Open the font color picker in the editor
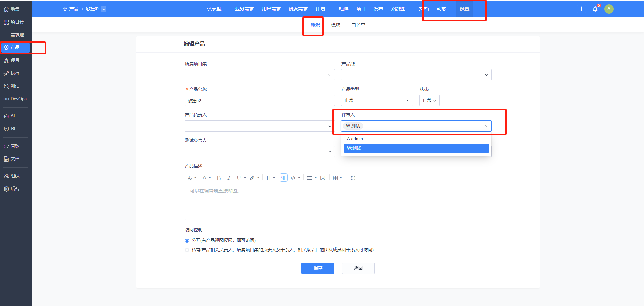Viewport: 644px width, 306px height. [206, 178]
